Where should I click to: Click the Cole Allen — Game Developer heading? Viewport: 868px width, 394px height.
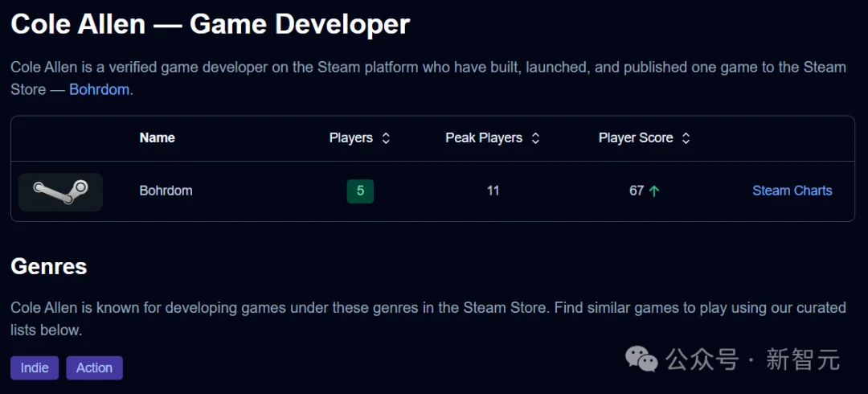pyautogui.click(x=210, y=24)
